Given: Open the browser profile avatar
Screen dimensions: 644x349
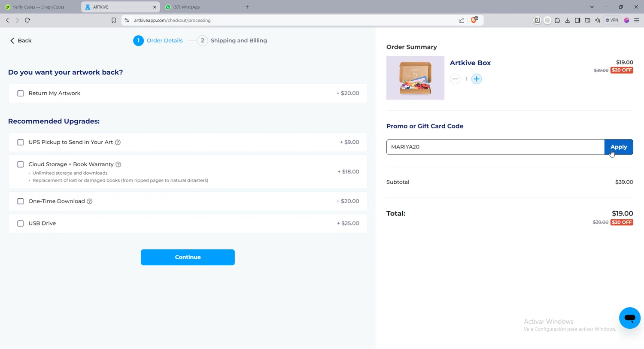Looking at the screenshot, I should pos(626,20).
